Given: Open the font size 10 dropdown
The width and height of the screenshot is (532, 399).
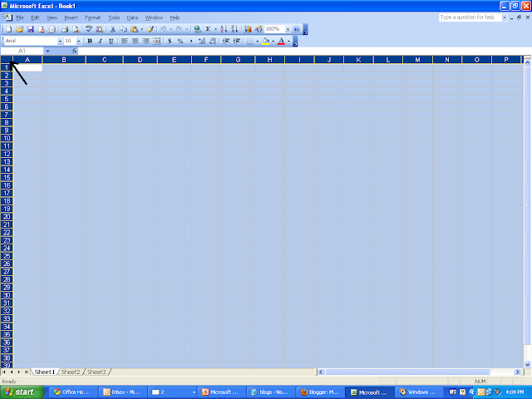Looking at the screenshot, I should (x=79, y=41).
